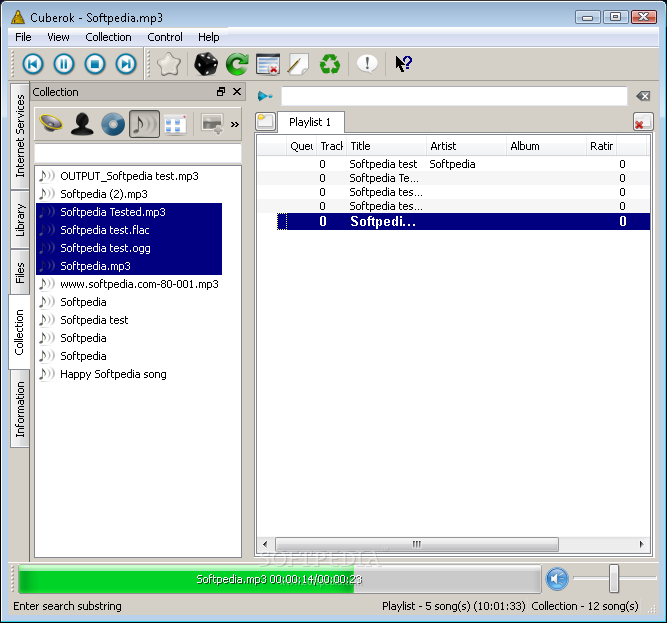Seek in the green playback progress bar
Screen dimensions: 667x623
pos(279,579)
